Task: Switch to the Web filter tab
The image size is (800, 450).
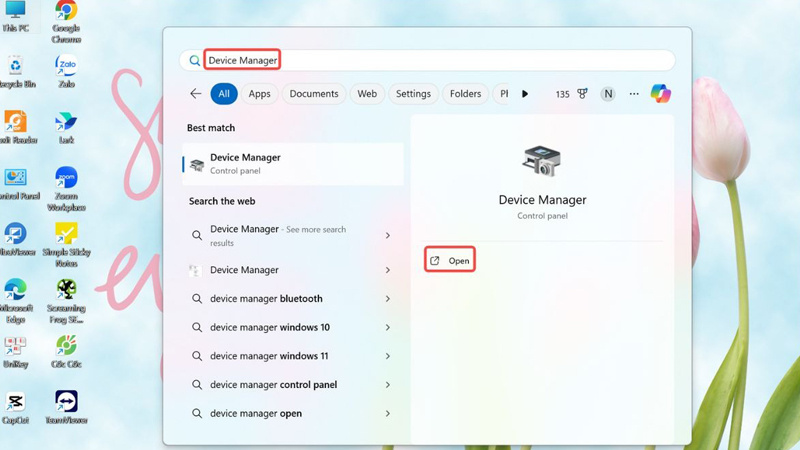Action: [367, 94]
